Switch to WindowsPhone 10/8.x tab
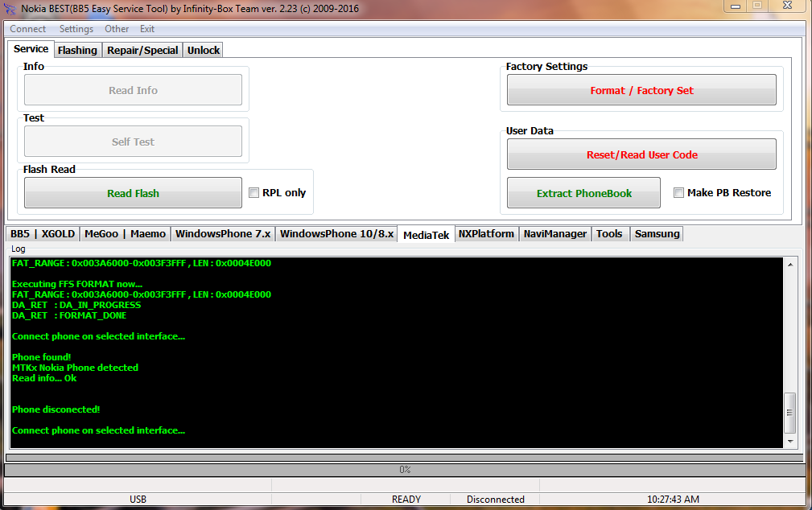 336,234
